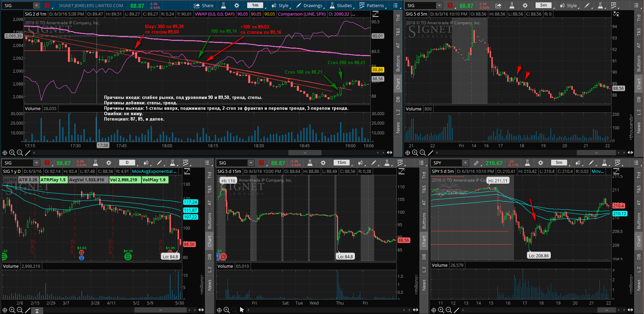This screenshot has height=314, width=644.
Task: Select the L2 tab beside top-right chart
Action: [x=639, y=112]
